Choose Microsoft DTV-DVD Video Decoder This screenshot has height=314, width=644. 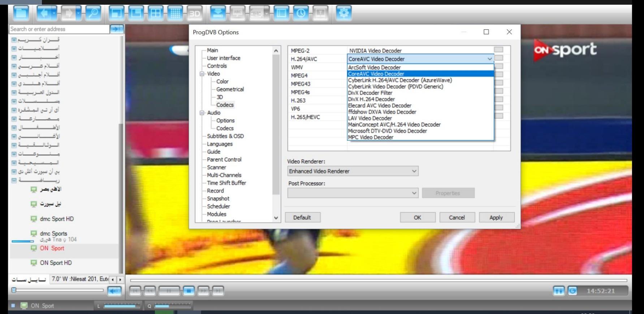point(420,131)
